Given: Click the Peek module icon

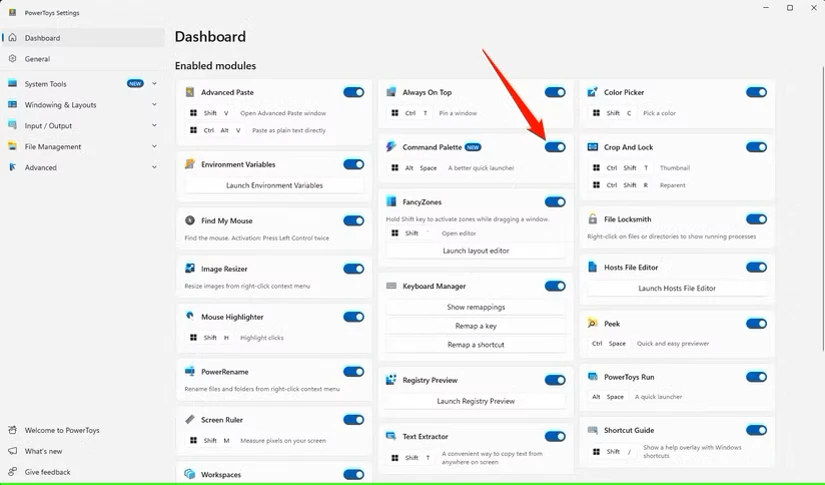Looking at the screenshot, I should [593, 324].
